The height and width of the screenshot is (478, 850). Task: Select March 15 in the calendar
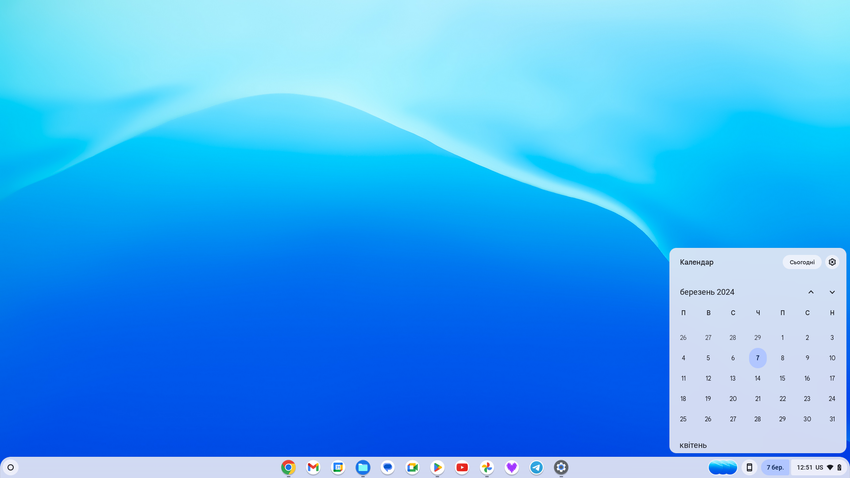tap(782, 378)
